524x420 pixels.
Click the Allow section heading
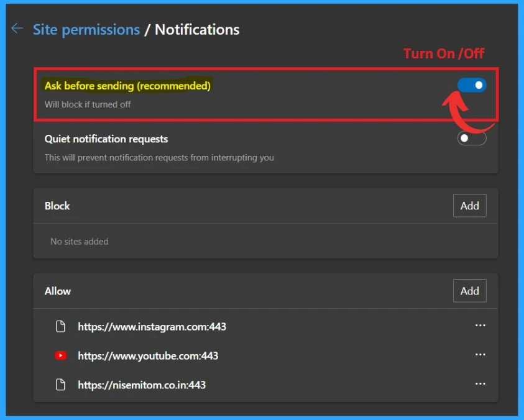pos(58,291)
